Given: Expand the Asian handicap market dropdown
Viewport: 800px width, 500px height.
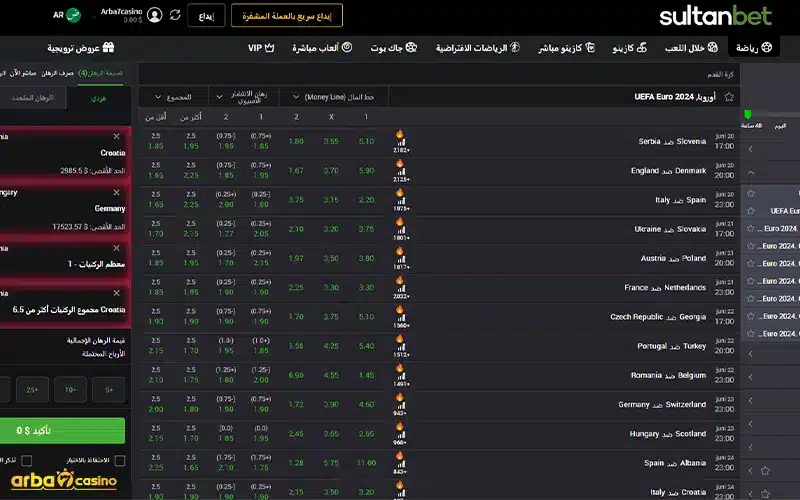Looking at the screenshot, I should tap(218, 97).
